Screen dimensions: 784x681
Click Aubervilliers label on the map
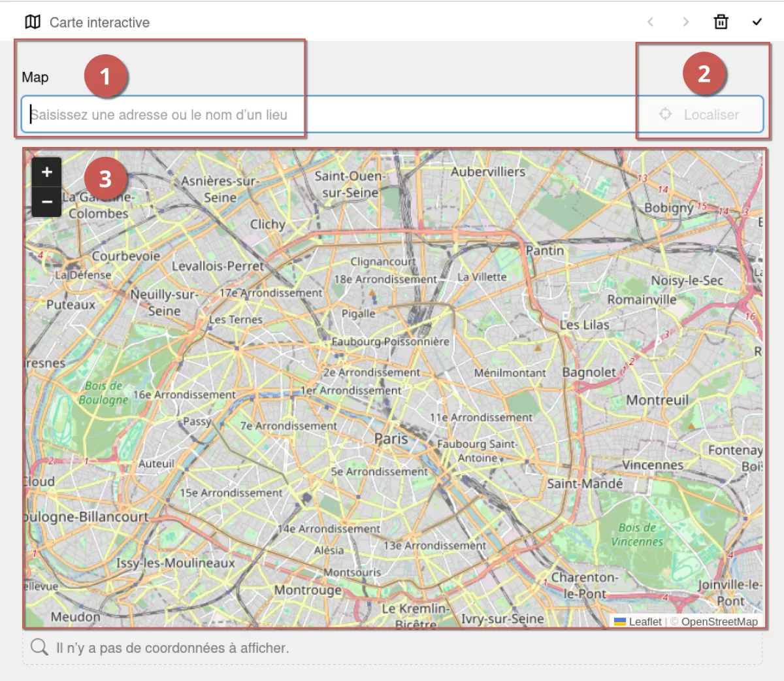[x=488, y=172]
